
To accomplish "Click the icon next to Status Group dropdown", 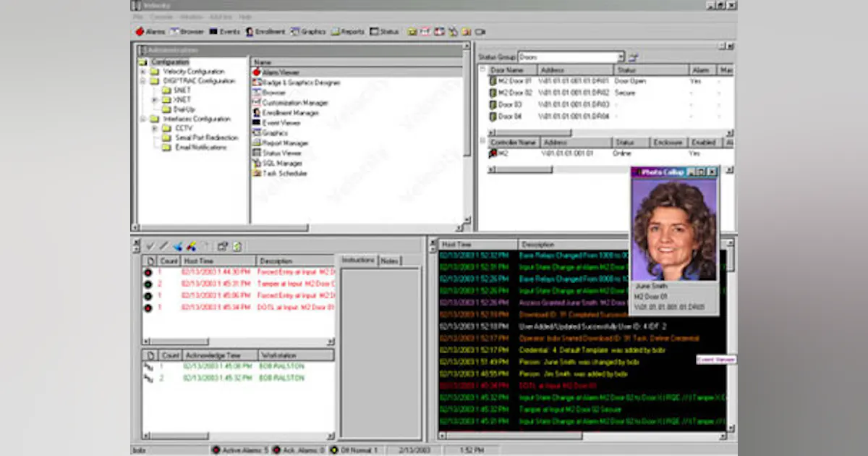I will click(634, 57).
